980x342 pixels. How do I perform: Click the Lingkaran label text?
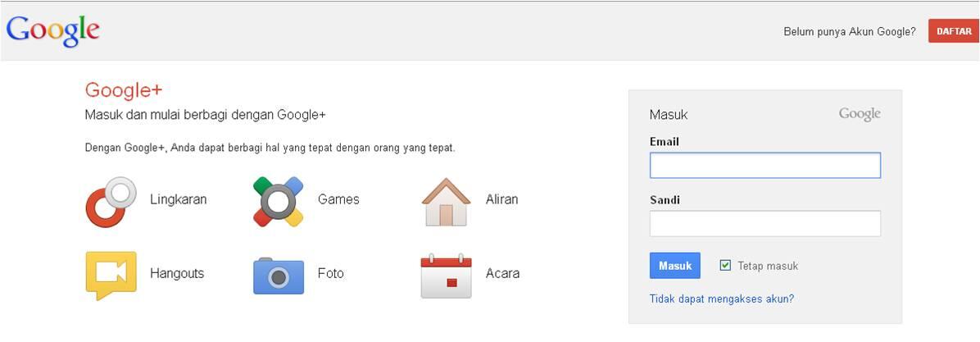[x=178, y=199]
